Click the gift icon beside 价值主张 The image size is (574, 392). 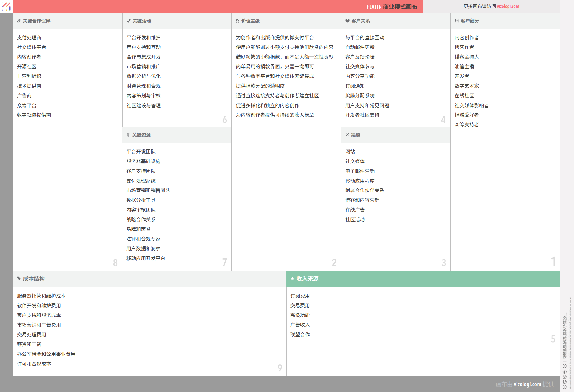click(x=237, y=21)
